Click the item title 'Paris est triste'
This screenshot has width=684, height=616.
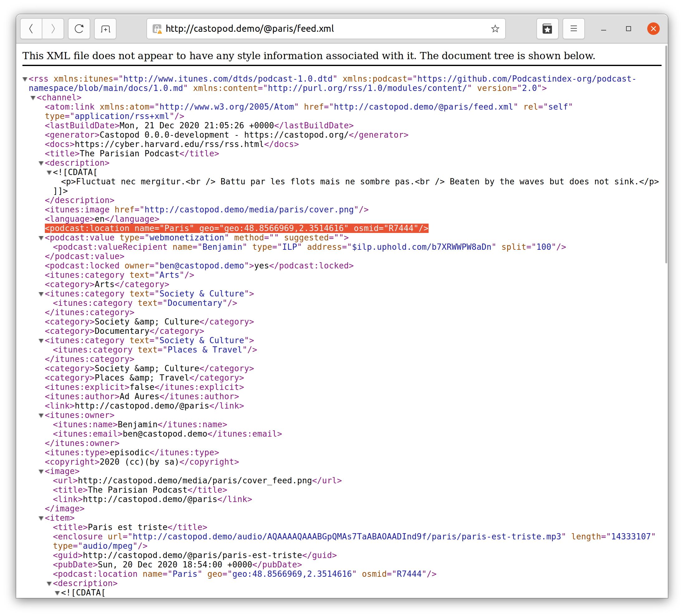[x=130, y=528]
